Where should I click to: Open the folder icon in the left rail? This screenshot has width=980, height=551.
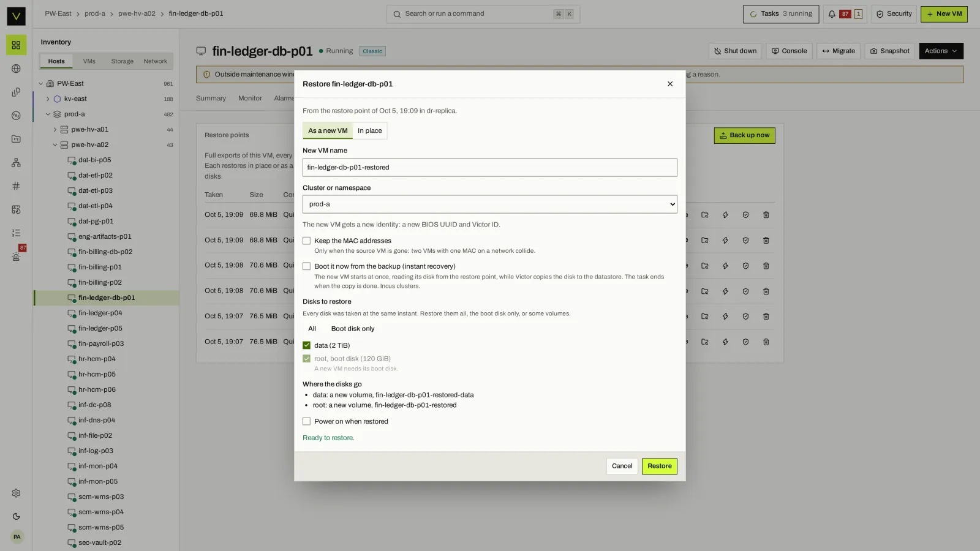[x=16, y=139]
